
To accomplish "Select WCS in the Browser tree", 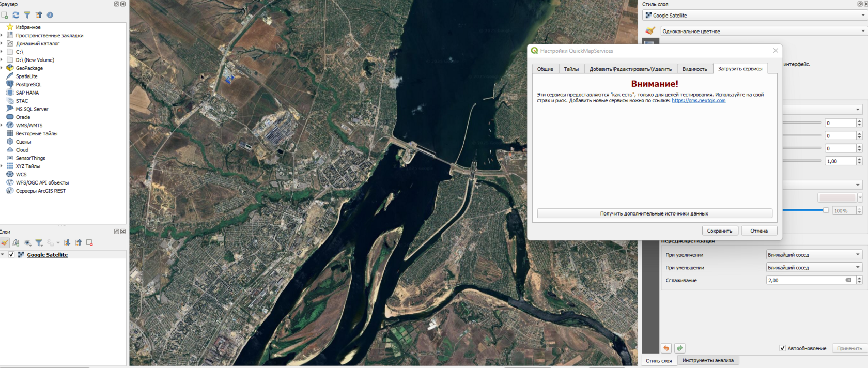I will (x=21, y=174).
